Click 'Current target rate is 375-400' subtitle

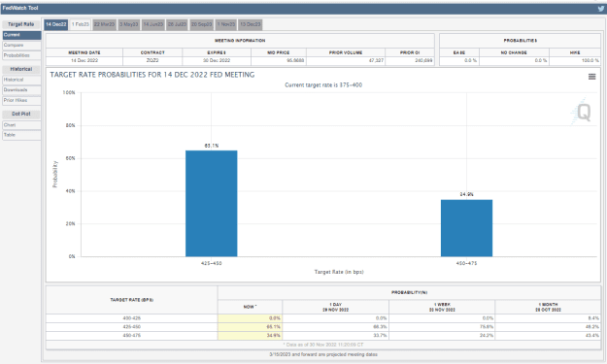(323, 85)
